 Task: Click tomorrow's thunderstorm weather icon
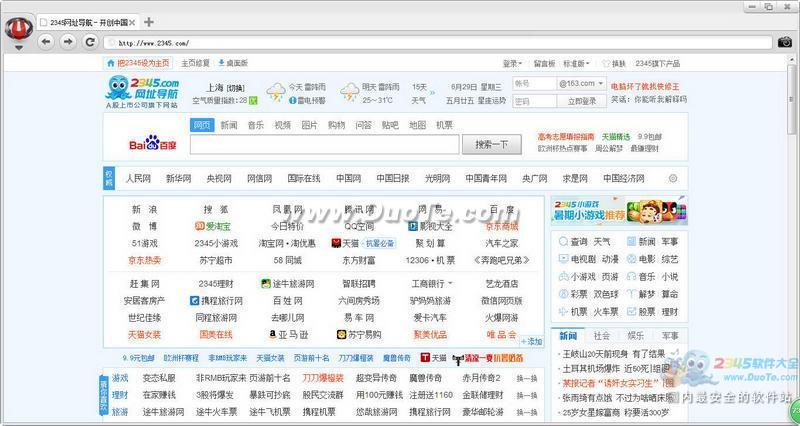coord(349,92)
